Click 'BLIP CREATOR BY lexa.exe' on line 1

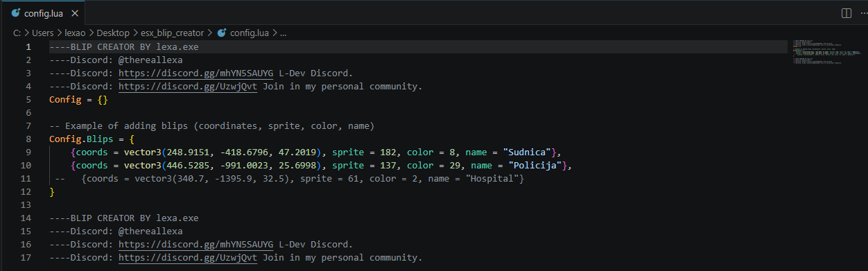(x=134, y=47)
